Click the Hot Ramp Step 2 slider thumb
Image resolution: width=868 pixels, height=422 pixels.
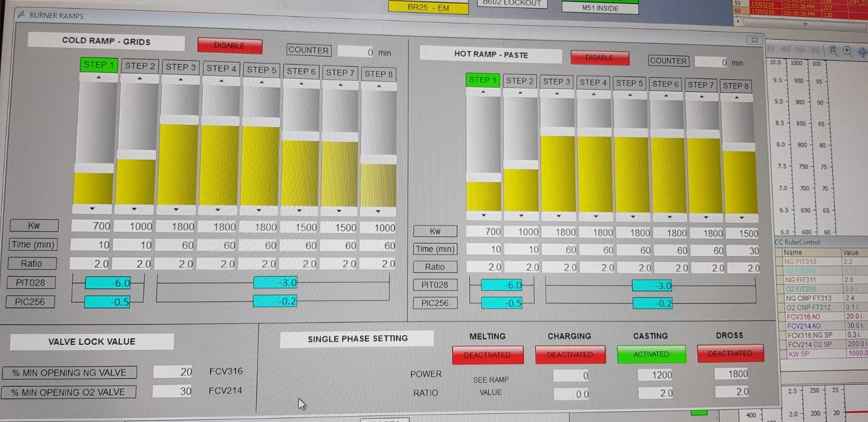tap(521, 165)
